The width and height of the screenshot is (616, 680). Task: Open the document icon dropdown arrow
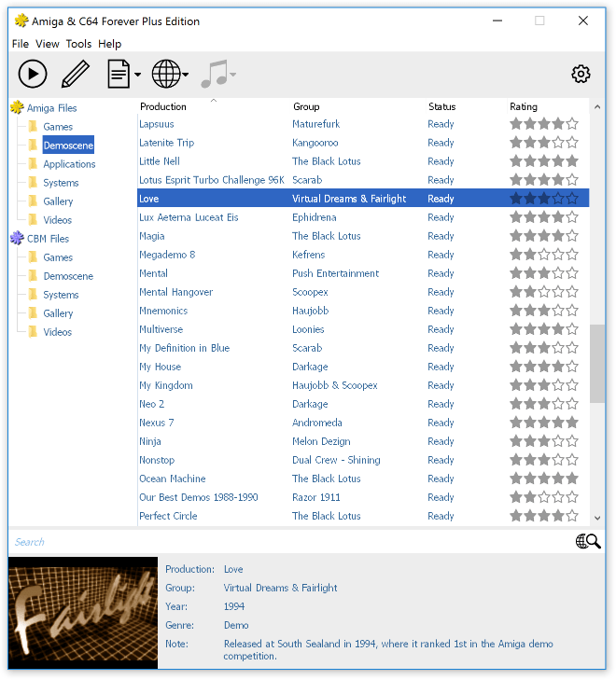click(138, 75)
